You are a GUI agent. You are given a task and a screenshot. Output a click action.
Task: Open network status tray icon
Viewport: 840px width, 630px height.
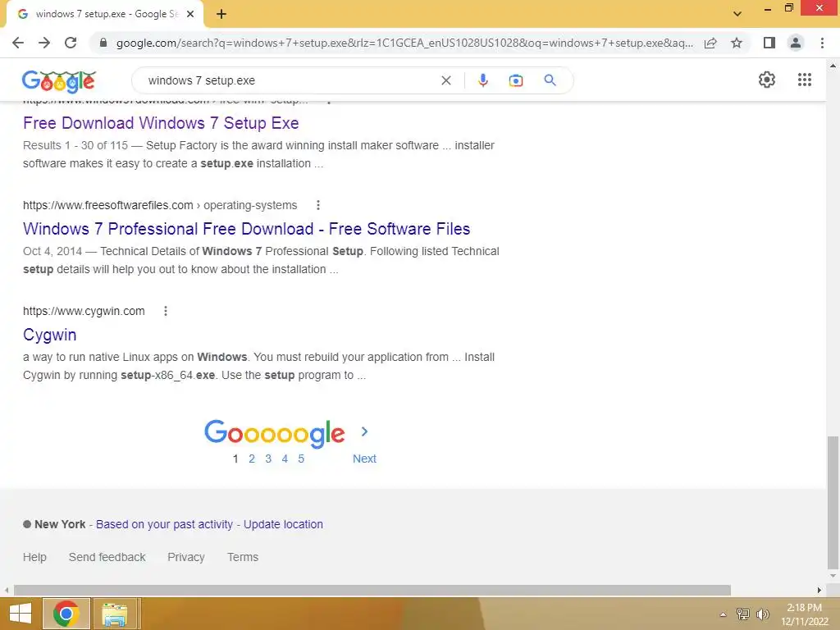(x=743, y=614)
